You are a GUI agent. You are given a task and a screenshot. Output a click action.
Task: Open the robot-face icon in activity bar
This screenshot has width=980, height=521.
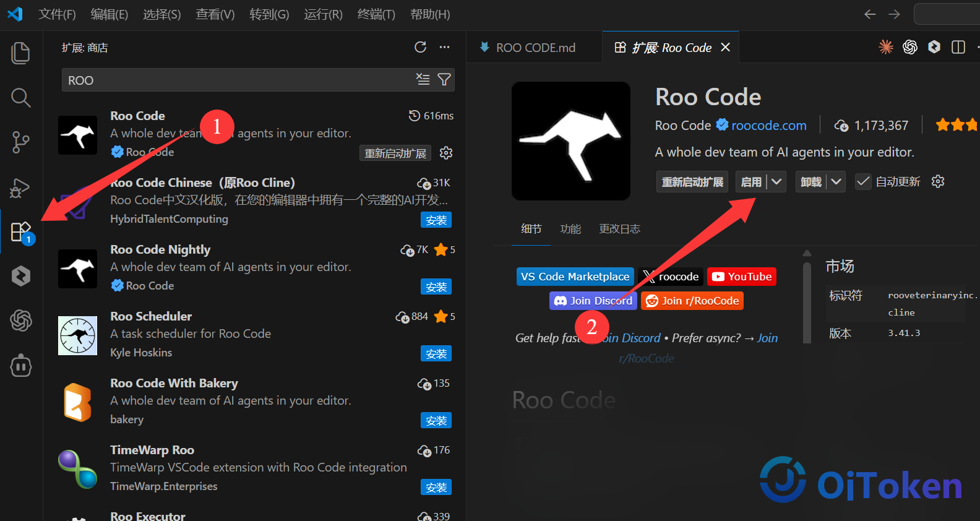[21, 366]
